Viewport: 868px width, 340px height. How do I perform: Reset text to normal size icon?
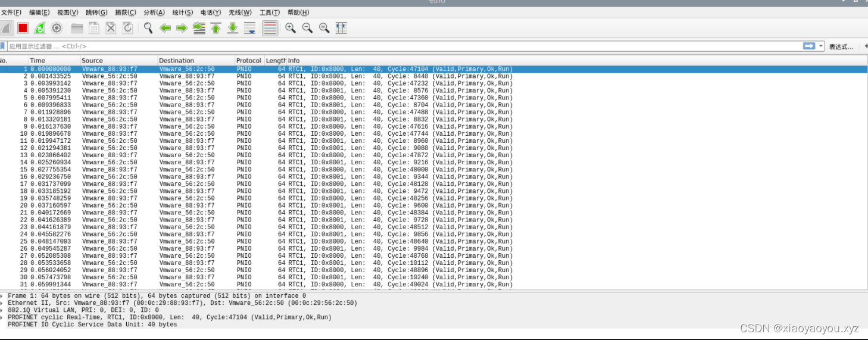[x=324, y=28]
